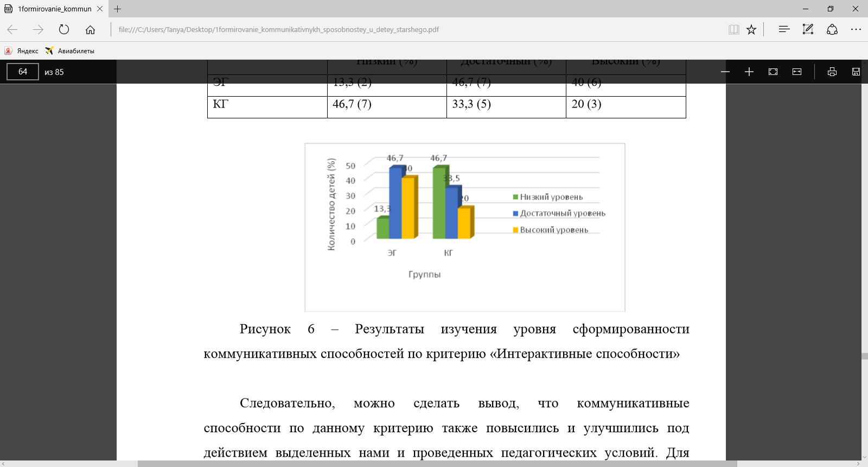Viewport: 868px width, 467px height.
Task: Switch PDF to fit page view
Action: [x=773, y=72]
